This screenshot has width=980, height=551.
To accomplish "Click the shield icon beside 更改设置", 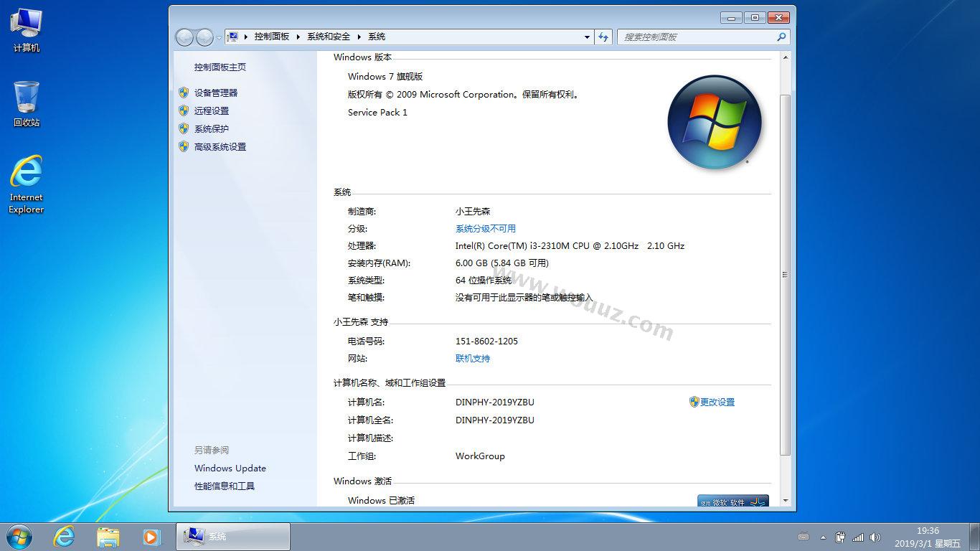I will pyautogui.click(x=694, y=402).
